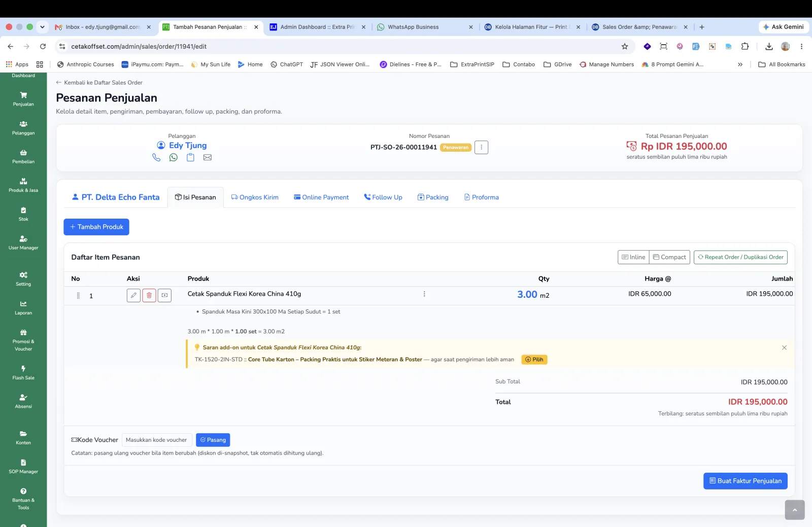Click the Tambah Produk button
The height and width of the screenshot is (527, 812).
click(x=96, y=227)
